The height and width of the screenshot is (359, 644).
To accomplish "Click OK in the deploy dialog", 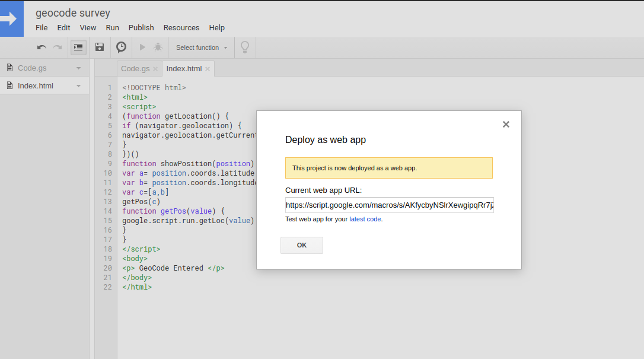I will click(x=302, y=245).
